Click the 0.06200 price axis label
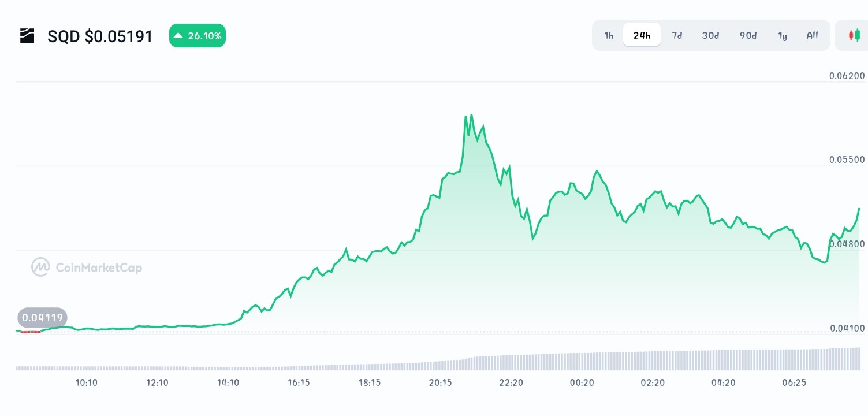 click(846, 76)
